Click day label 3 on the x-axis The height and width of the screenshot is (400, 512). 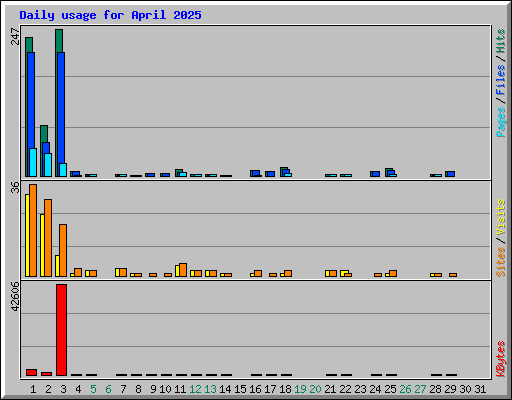point(63,389)
